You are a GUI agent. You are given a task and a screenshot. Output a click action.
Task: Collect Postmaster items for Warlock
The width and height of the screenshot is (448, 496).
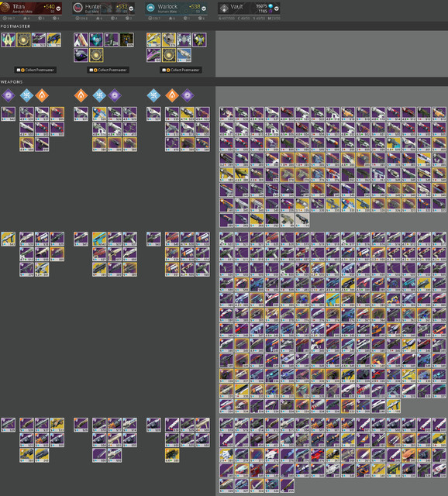181,70
